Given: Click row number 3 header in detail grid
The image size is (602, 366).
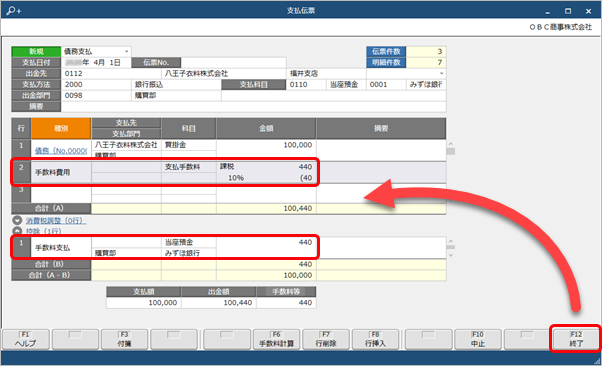Looking at the screenshot, I should [x=21, y=194].
